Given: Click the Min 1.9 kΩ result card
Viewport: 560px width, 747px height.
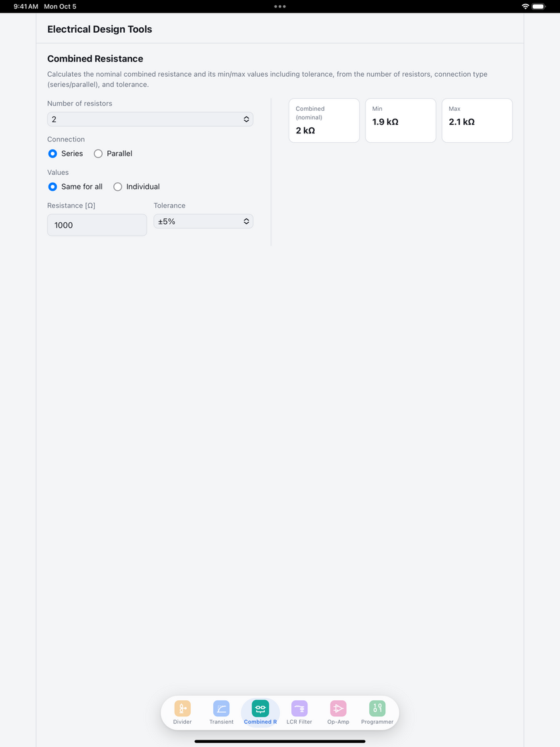Looking at the screenshot, I should [x=401, y=121].
